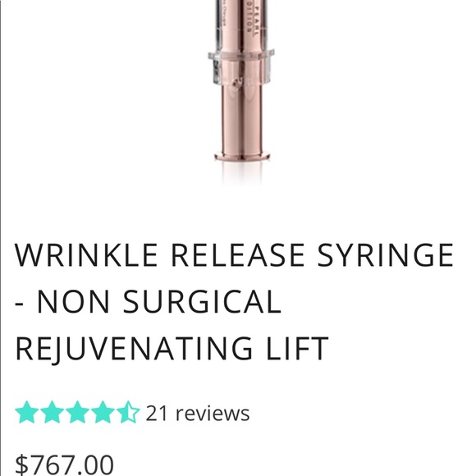476x476 pixels.
Task: Click the first teal rating star
Action: pos(27,412)
